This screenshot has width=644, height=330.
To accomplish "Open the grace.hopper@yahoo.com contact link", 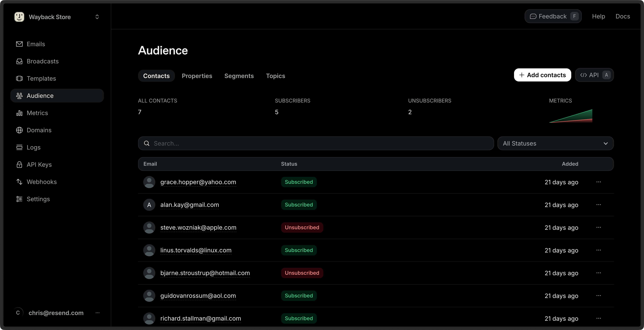I will 198,182.
